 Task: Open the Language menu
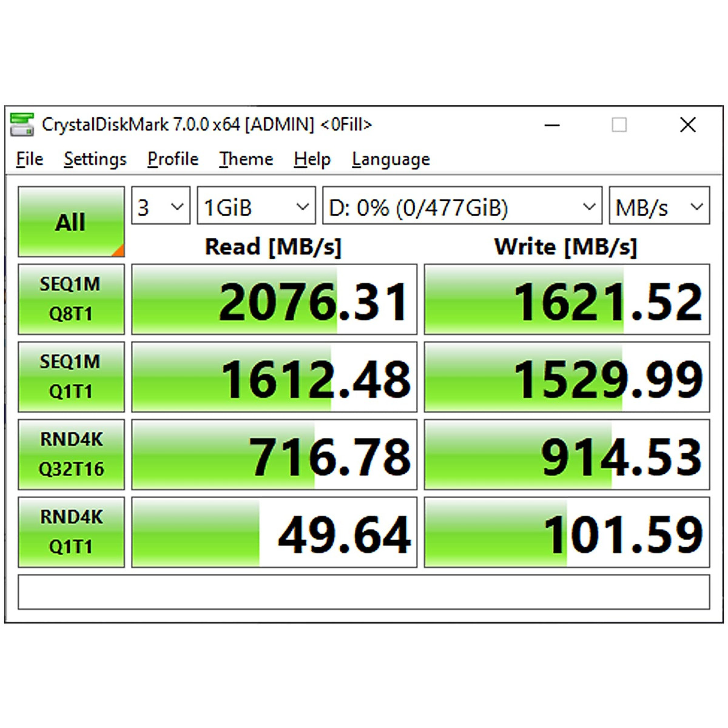pos(390,159)
